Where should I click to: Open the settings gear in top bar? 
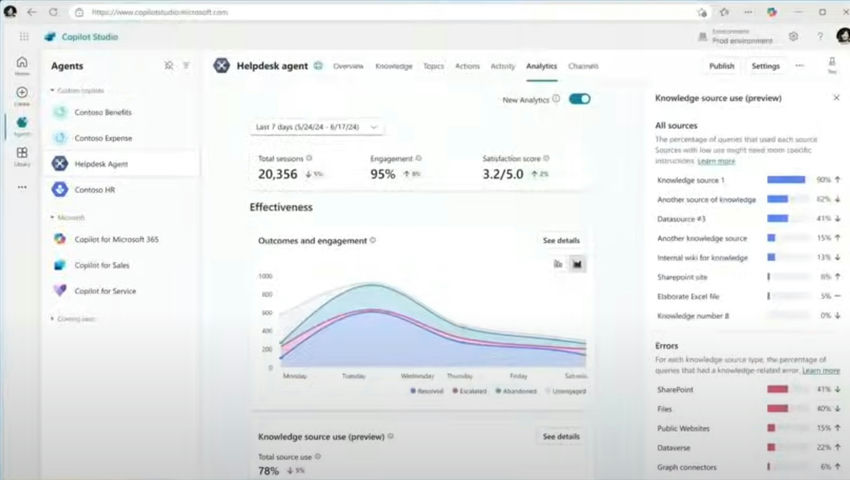pyautogui.click(x=793, y=36)
